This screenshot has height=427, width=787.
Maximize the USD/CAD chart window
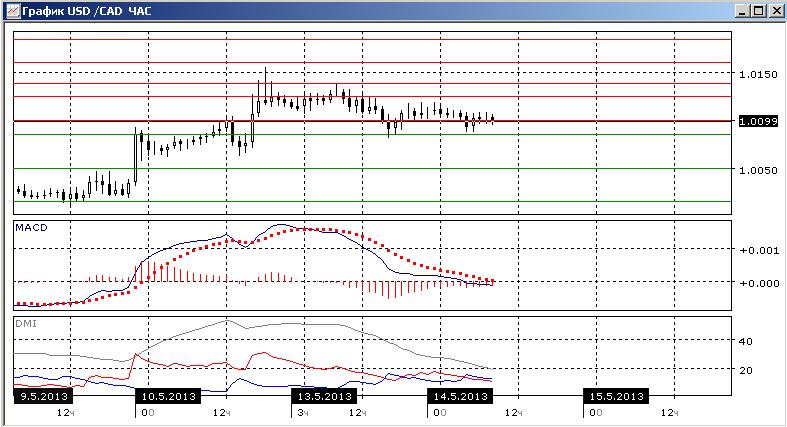click(x=758, y=11)
